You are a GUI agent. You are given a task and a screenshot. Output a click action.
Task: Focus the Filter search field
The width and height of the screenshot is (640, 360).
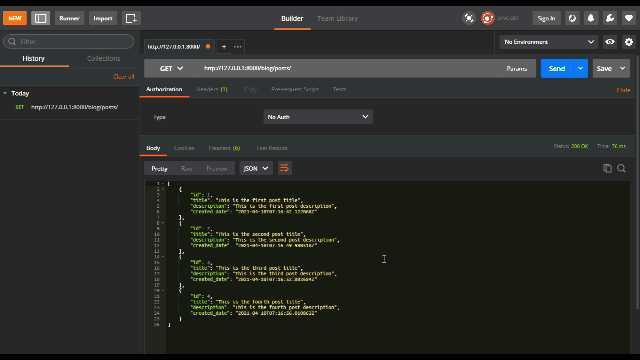(x=69, y=42)
